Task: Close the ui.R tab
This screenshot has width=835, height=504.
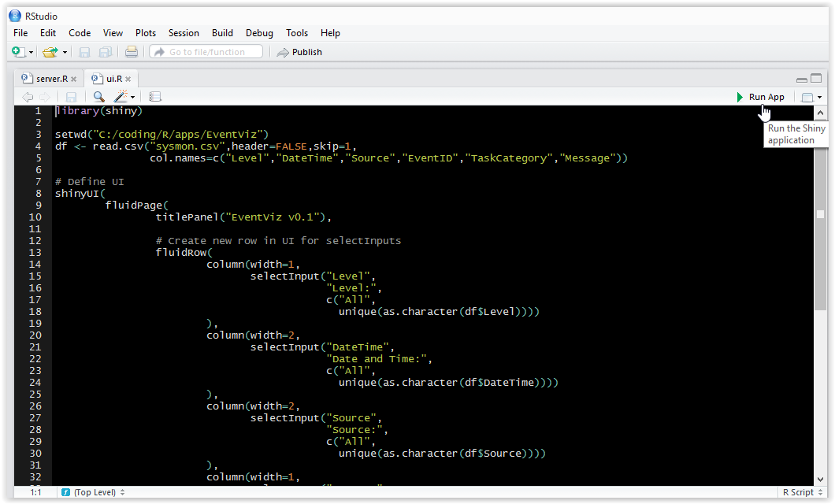Action: coord(128,80)
